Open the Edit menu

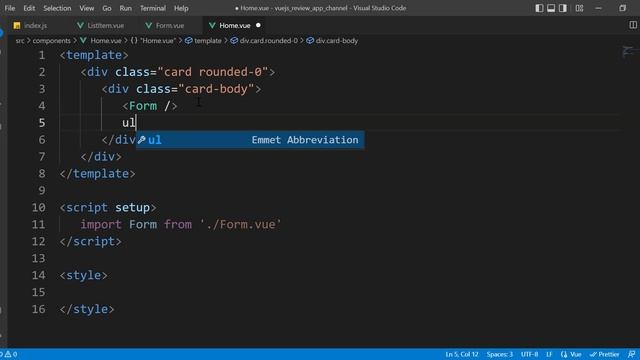(29, 8)
